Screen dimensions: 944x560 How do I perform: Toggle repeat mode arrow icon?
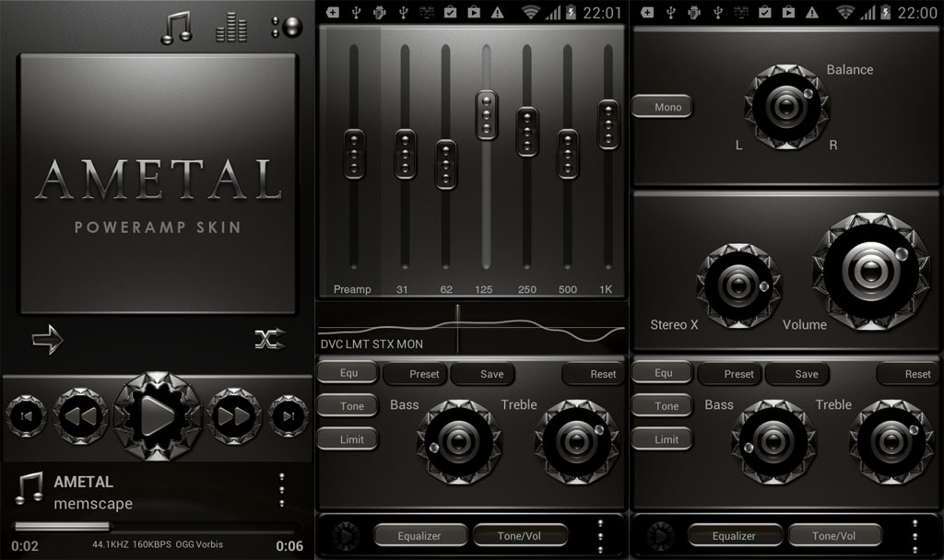(48, 339)
